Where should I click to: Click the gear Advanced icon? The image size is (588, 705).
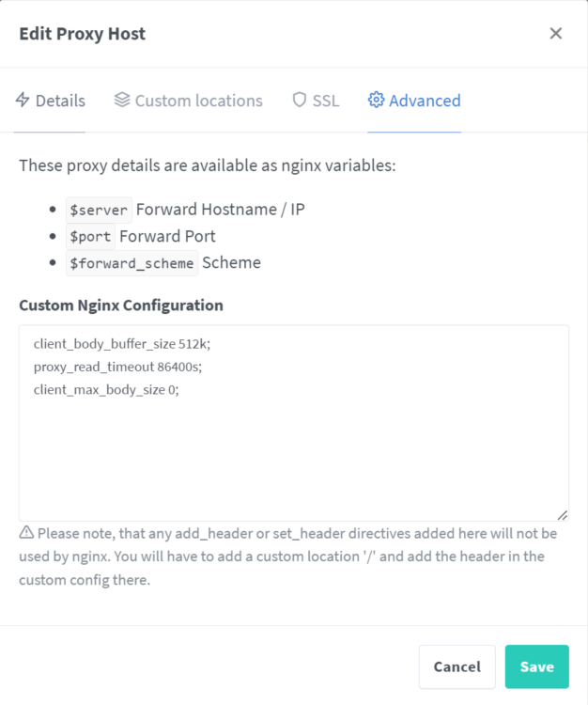pyautogui.click(x=376, y=100)
